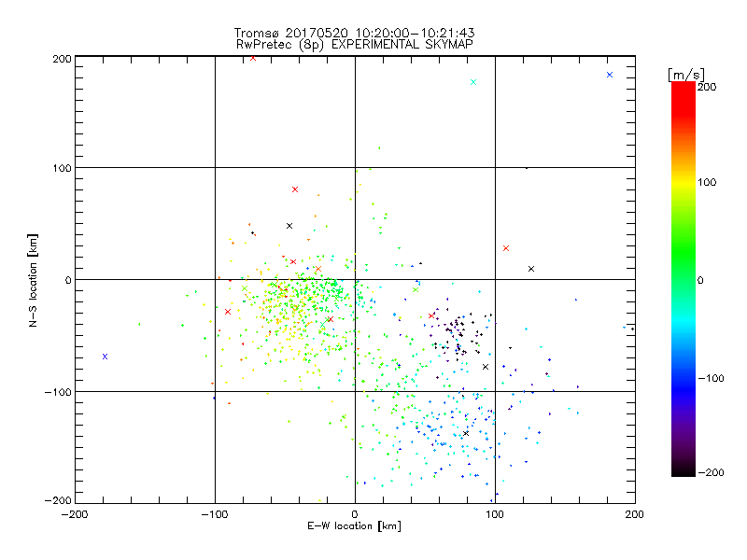The height and width of the screenshot is (560, 747).
Task: Click the black X marker among the blue points at bottom
Action: 466,433
